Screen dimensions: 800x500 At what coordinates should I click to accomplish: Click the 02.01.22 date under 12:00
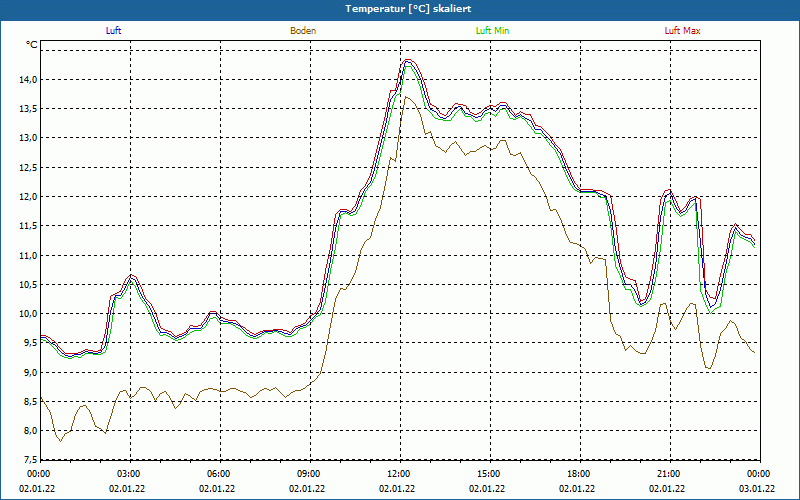[397, 488]
